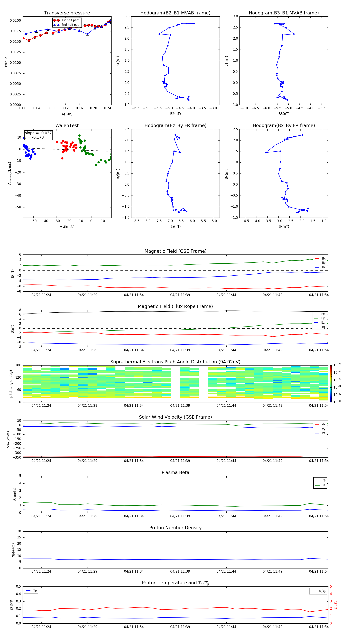Viewport: 351px width, 644px height.
Task: Select the '1st half path' legend entry
Action: coord(67,20)
